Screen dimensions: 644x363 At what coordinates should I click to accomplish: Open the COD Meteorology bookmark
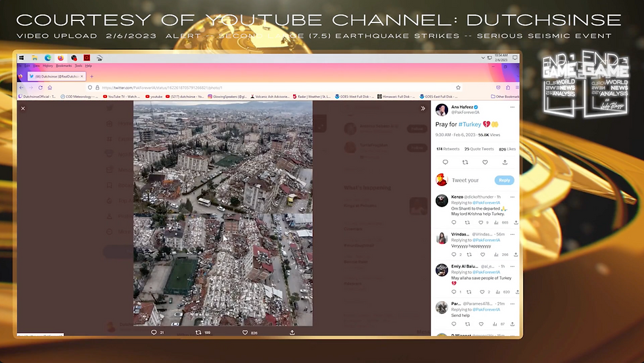80,97
